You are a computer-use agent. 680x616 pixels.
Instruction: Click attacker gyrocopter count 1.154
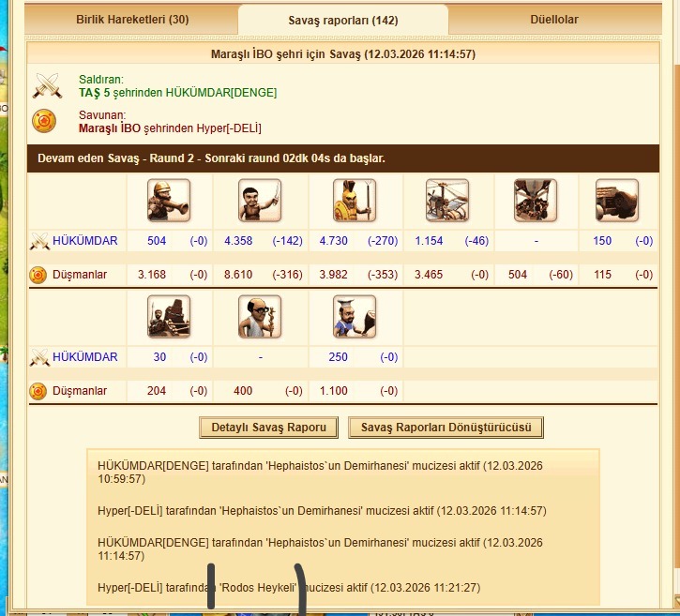coord(429,241)
